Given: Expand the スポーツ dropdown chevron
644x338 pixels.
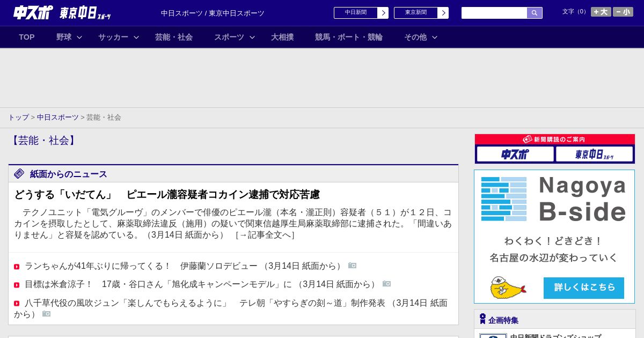Looking at the screenshot, I should click(x=252, y=37).
